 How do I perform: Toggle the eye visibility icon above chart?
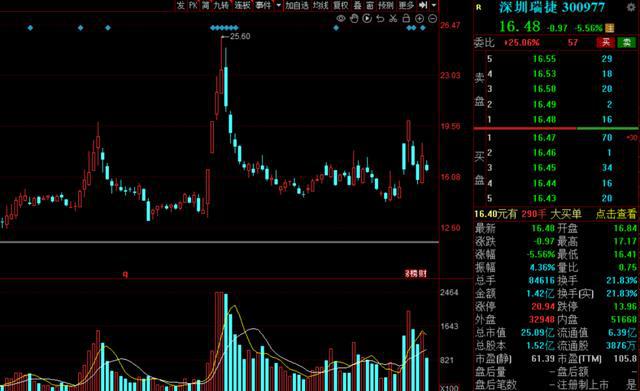pyautogui.click(x=341, y=18)
